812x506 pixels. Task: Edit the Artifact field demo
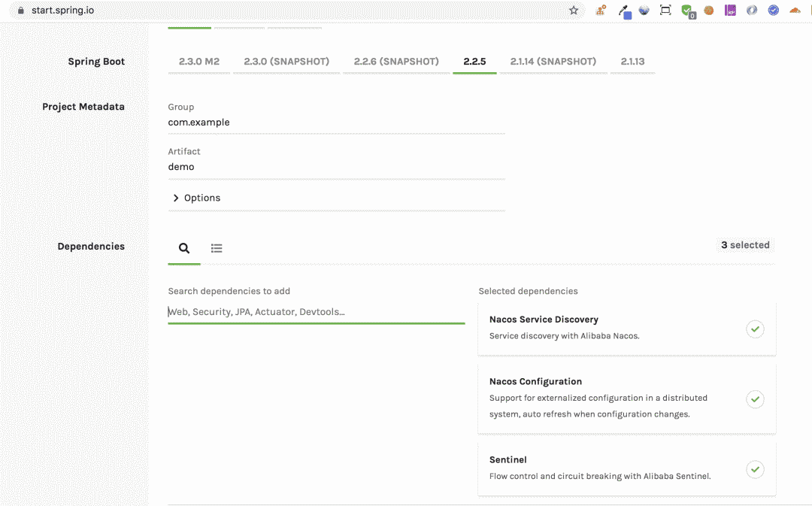point(335,167)
